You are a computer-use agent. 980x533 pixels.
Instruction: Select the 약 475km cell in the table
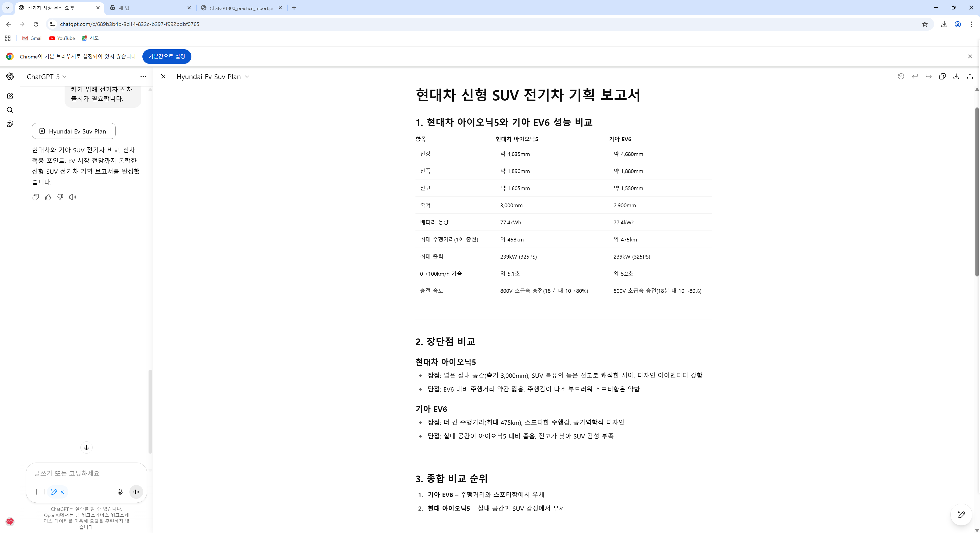tap(625, 239)
